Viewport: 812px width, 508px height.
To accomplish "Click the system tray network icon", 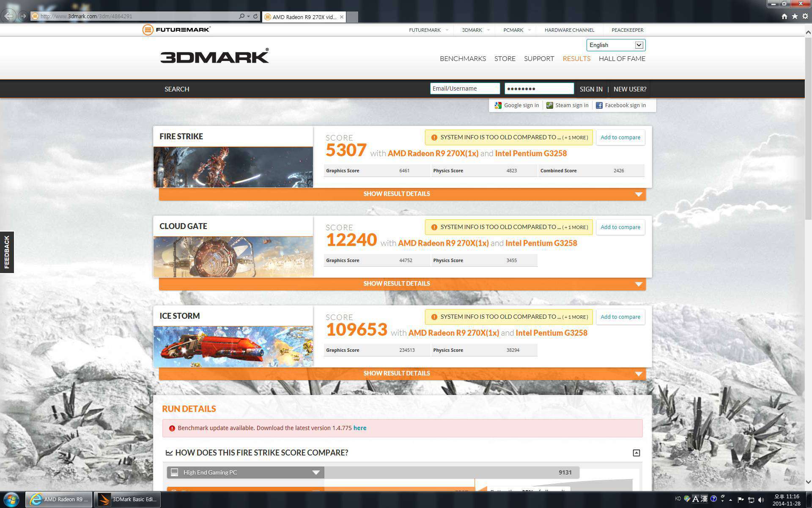I will click(x=751, y=500).
